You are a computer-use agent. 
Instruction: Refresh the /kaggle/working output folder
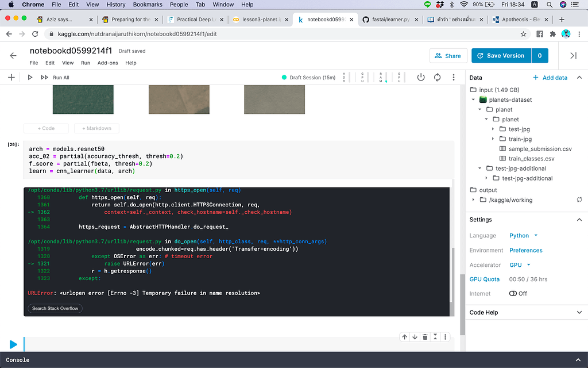pyautogui.click(x=579, y=200)
